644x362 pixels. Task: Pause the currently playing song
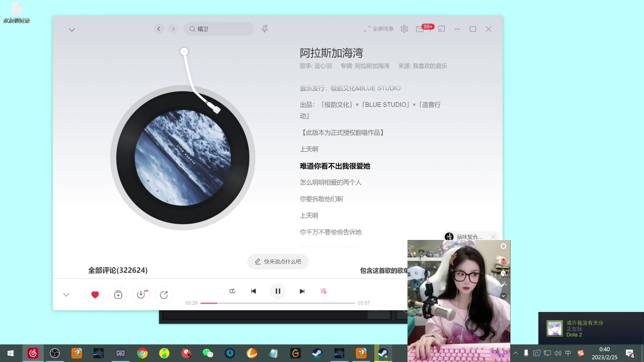pos(278,291)
